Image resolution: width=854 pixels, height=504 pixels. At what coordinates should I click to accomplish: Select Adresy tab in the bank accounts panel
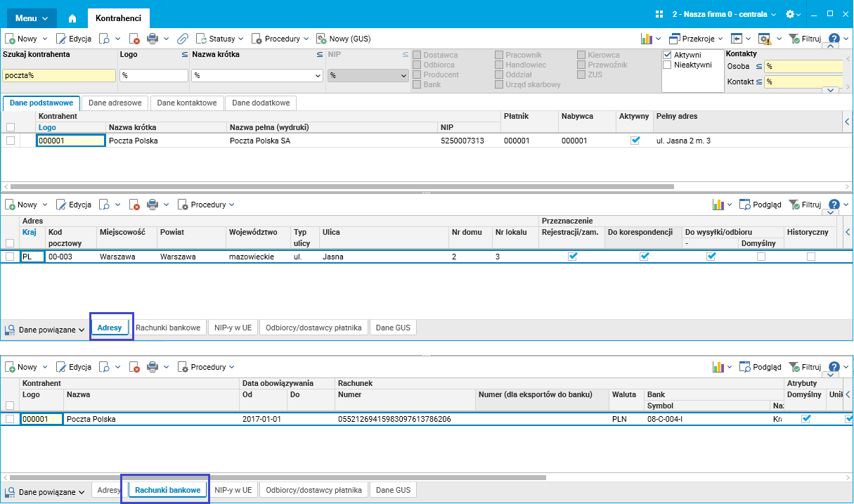(109, 490)
